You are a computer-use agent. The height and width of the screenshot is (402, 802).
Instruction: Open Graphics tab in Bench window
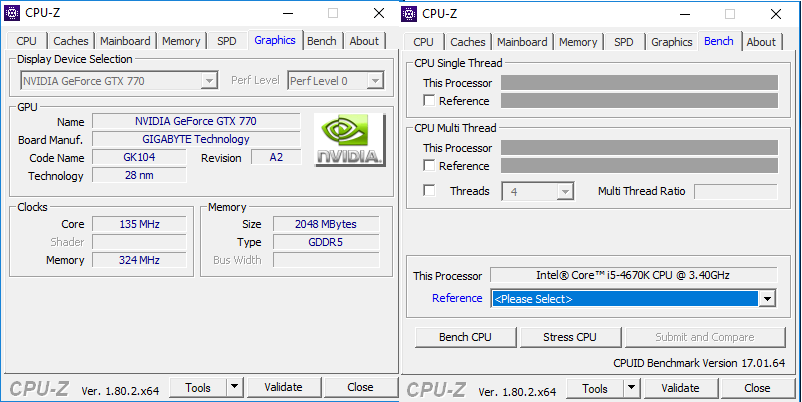(672, 42)
